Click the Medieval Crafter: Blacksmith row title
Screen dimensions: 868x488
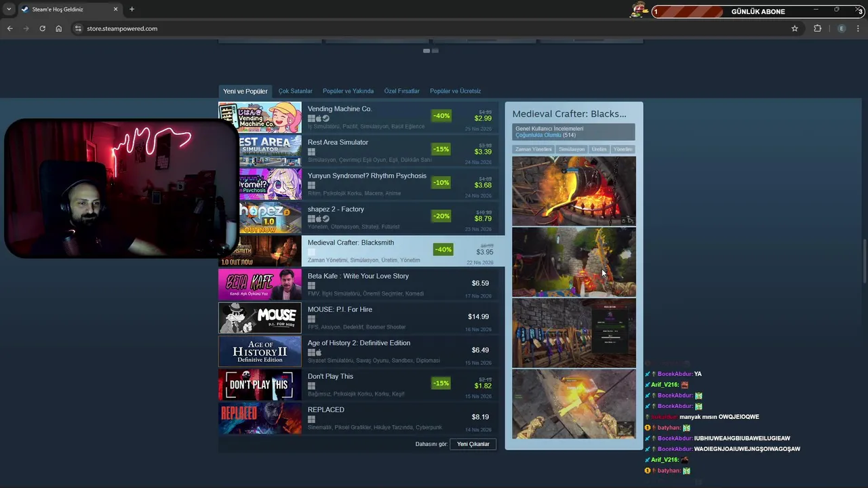pyautogui.click(x=351, y=243)
